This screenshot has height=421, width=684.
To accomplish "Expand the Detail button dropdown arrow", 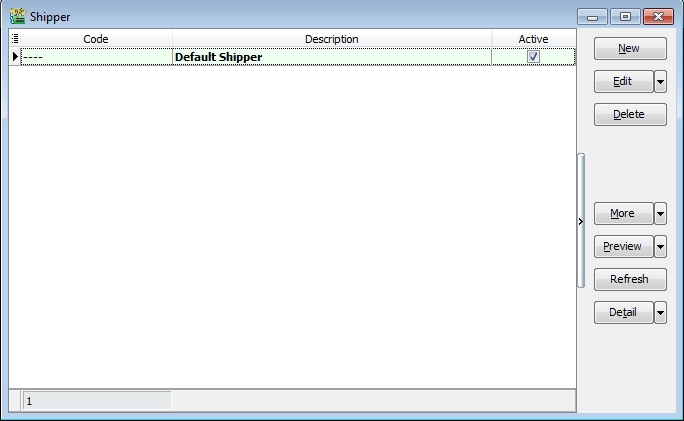I will click(x=660, y=312).
